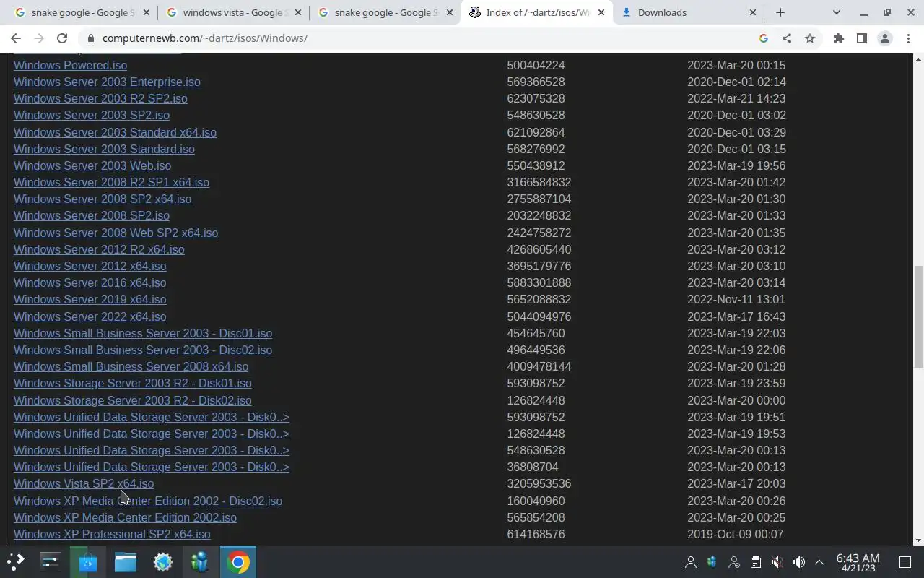Select file size value 3205953536
The width and height of the screenshot is (924, 578).
(539, 483)
